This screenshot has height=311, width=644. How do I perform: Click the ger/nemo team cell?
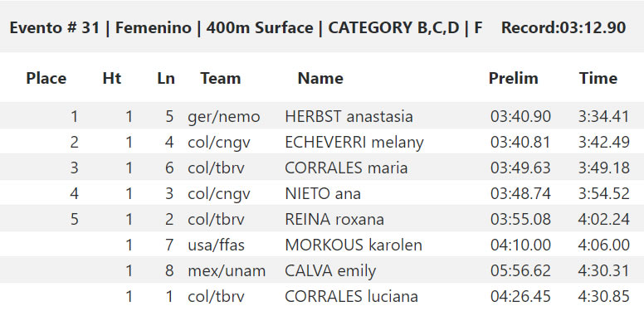tap(224, 117)
